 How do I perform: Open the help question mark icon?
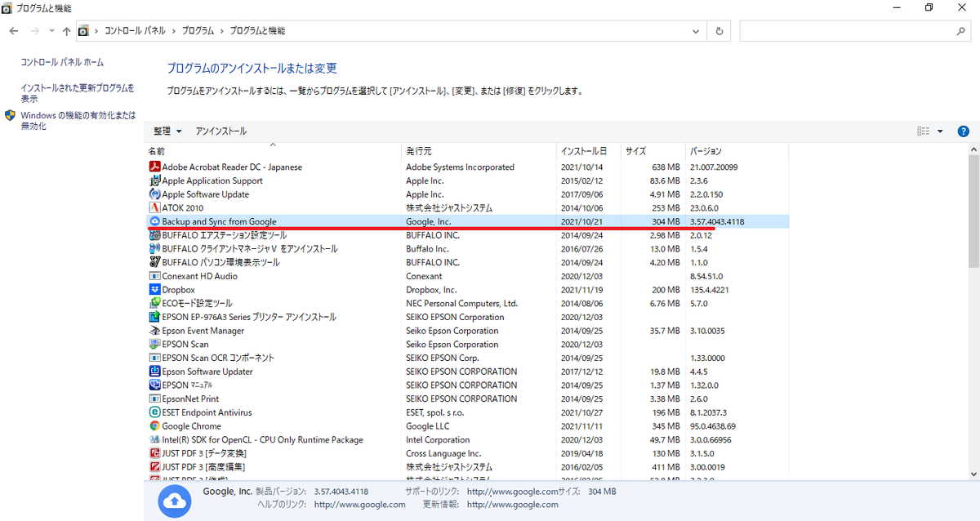click(x=963, y=131)
